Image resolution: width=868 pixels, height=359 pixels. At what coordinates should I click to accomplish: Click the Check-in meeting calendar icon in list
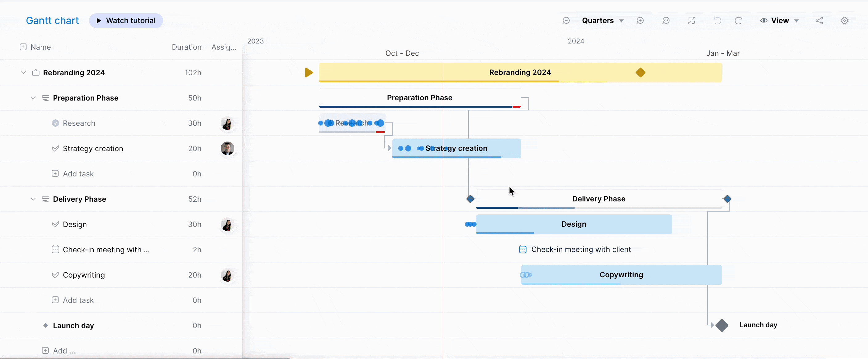[x=55, y=250]
